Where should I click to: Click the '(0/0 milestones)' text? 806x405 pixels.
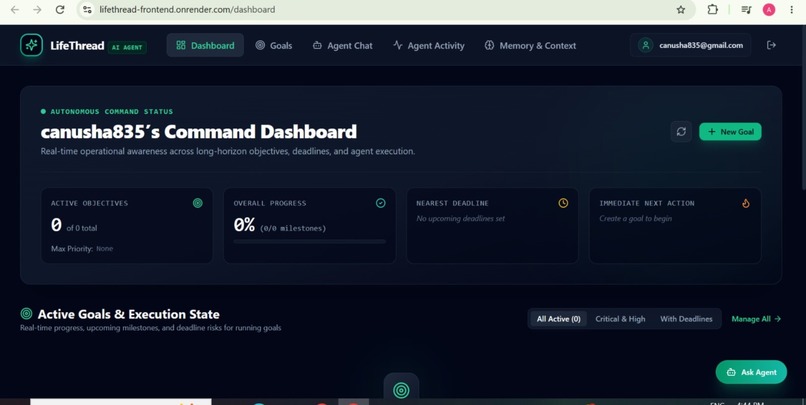pos(292,228)
